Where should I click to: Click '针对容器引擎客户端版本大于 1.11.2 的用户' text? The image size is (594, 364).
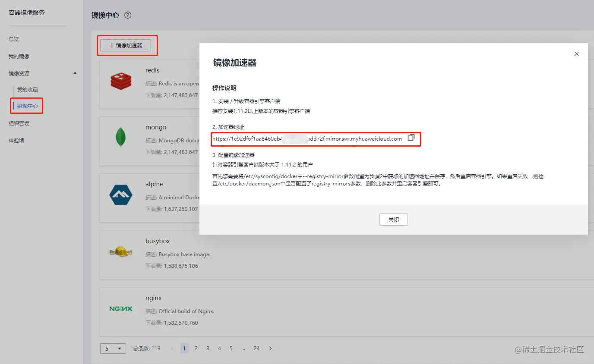tap(262, 164)
